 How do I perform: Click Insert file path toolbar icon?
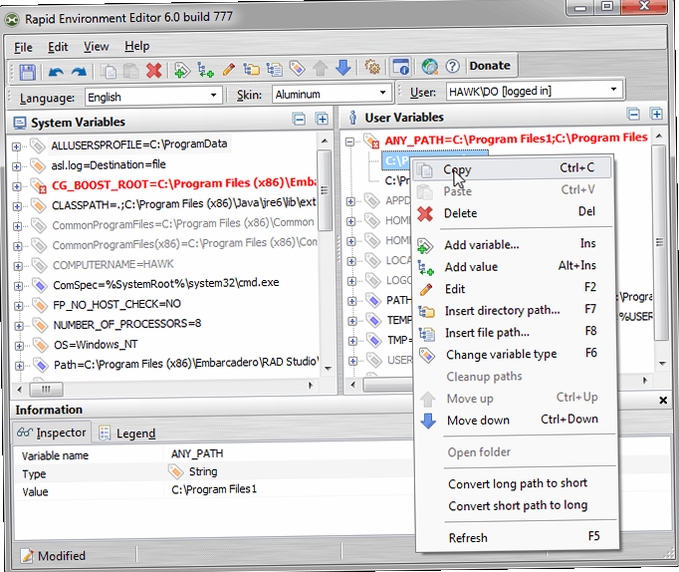click(x=274, y=69)
